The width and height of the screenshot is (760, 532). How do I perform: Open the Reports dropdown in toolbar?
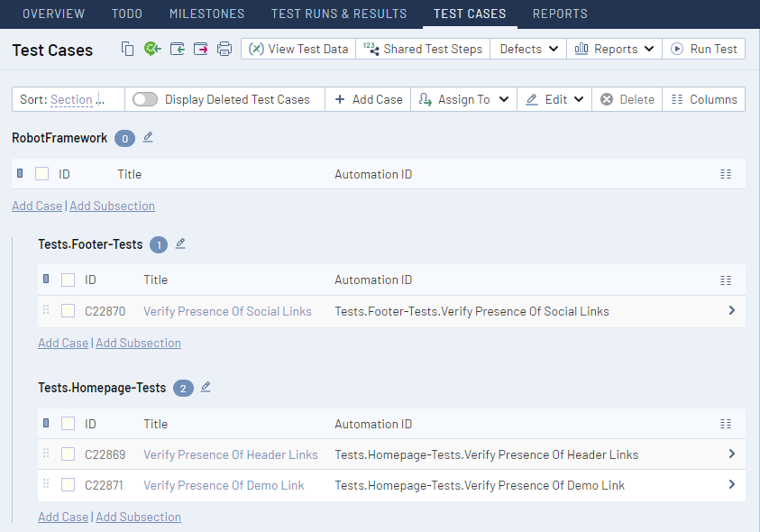tap(615, 49)
